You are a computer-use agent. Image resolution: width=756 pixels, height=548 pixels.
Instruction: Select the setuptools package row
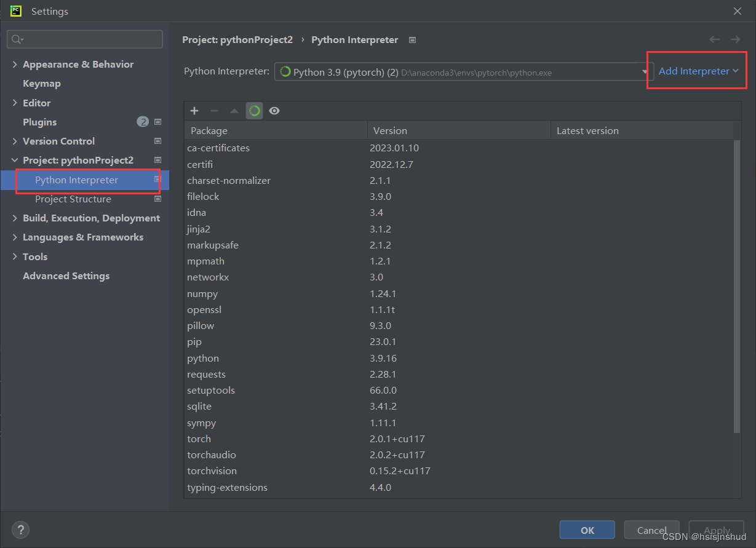[x=459, y=390]
